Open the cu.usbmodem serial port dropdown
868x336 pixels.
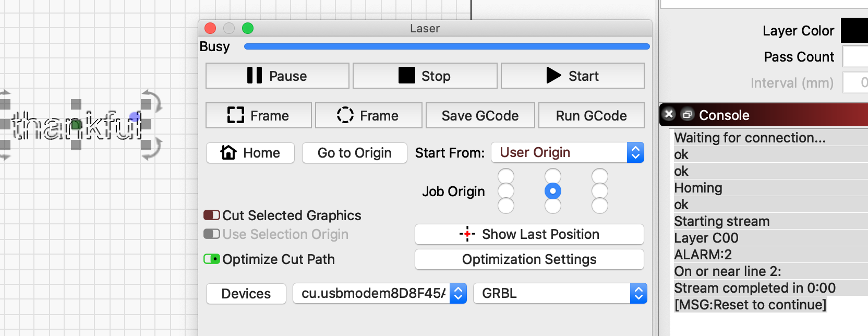tap(380, 293)
